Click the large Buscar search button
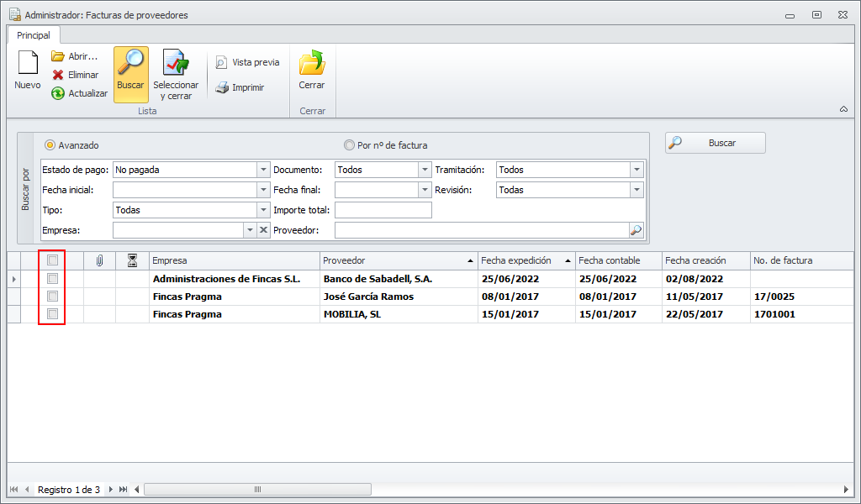This screenshot has height=504, width=861. (716, 143)
